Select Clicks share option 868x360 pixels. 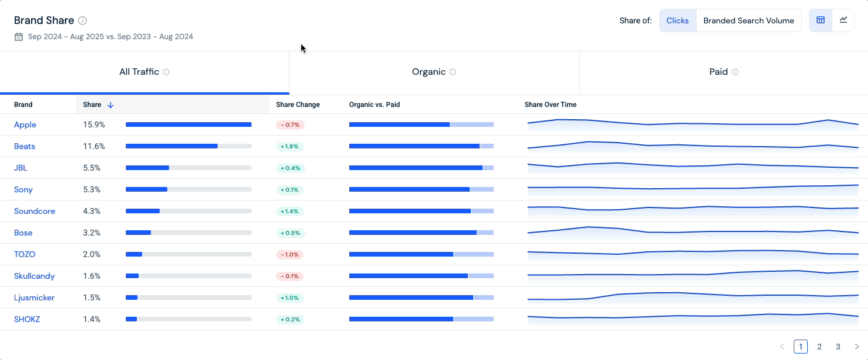click(x=678, y=20)
